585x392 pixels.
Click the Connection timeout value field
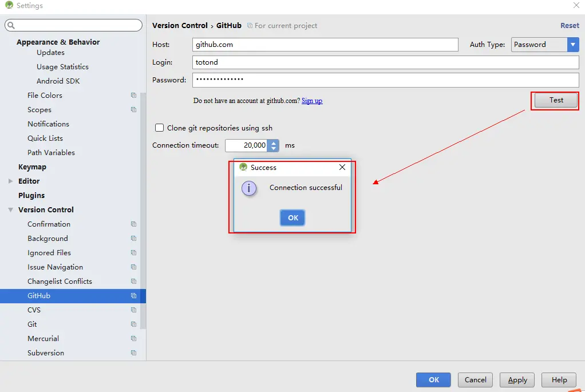point(247,145)
